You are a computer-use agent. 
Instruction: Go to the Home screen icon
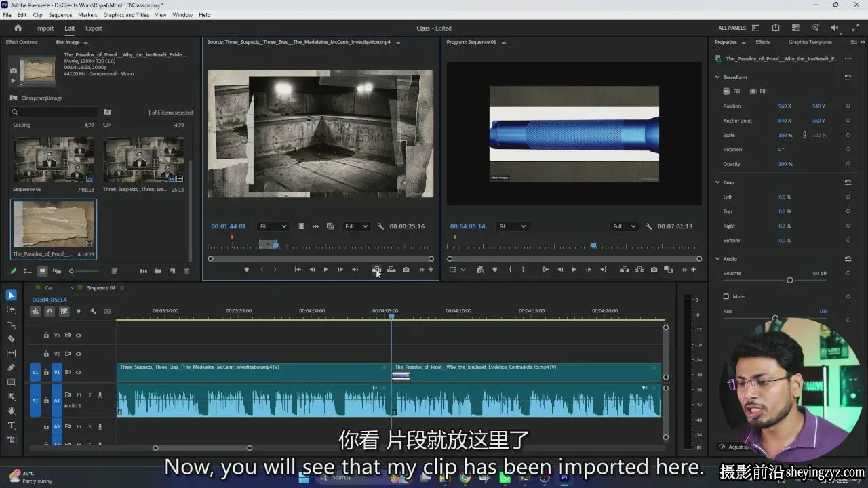(18, 28)
